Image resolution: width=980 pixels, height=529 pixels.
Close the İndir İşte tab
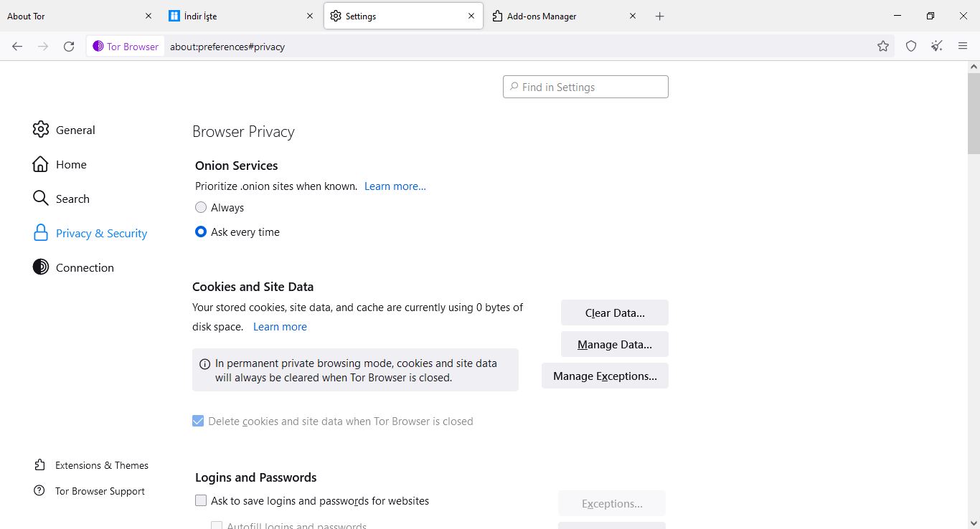pyautogui.click(x=310, y=16)
